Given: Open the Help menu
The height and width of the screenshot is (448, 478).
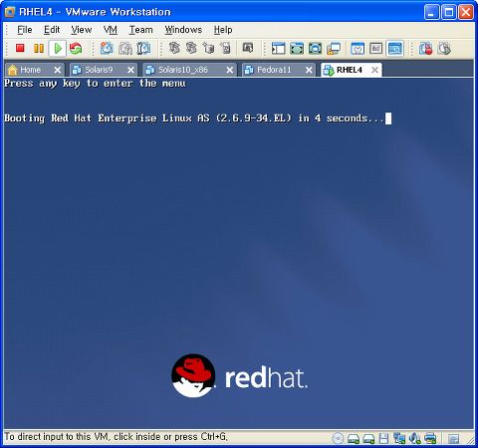Looking at the screenshot, I should tap(223, 30).
